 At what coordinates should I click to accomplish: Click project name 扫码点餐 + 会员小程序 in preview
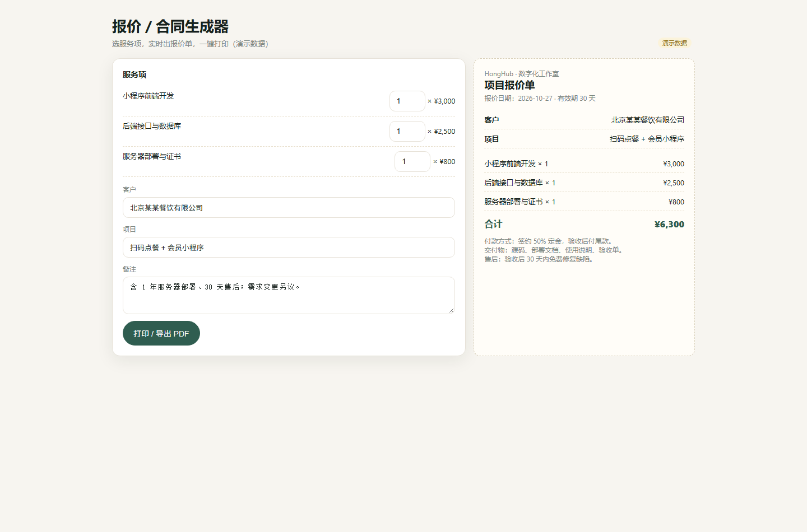tap(647, 139)
